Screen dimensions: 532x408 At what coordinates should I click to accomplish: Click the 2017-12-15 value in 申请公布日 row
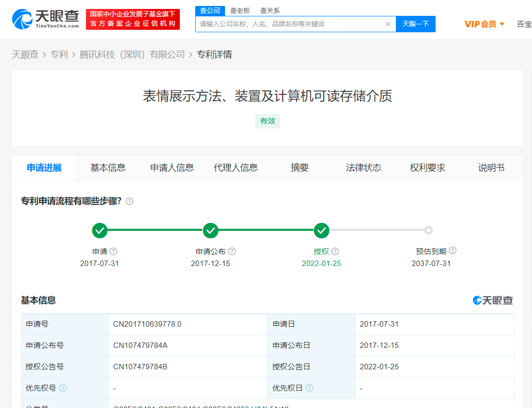(x=380, y=345)
